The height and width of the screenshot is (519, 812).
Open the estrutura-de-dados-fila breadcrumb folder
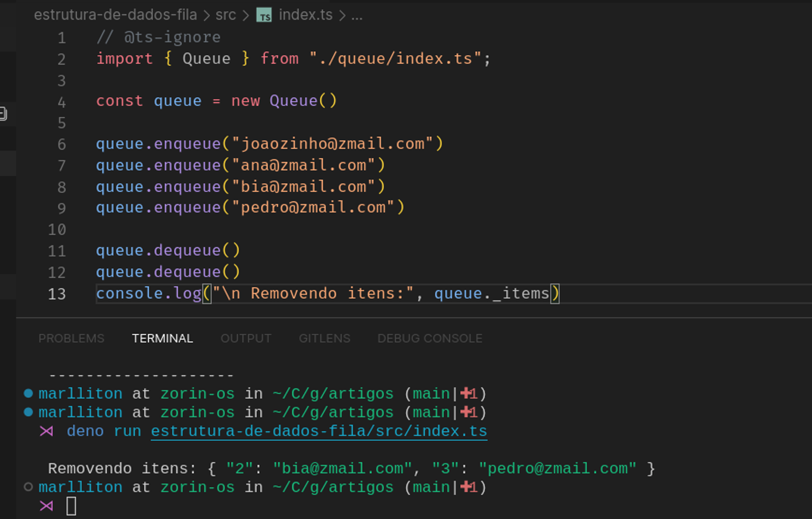115,15
